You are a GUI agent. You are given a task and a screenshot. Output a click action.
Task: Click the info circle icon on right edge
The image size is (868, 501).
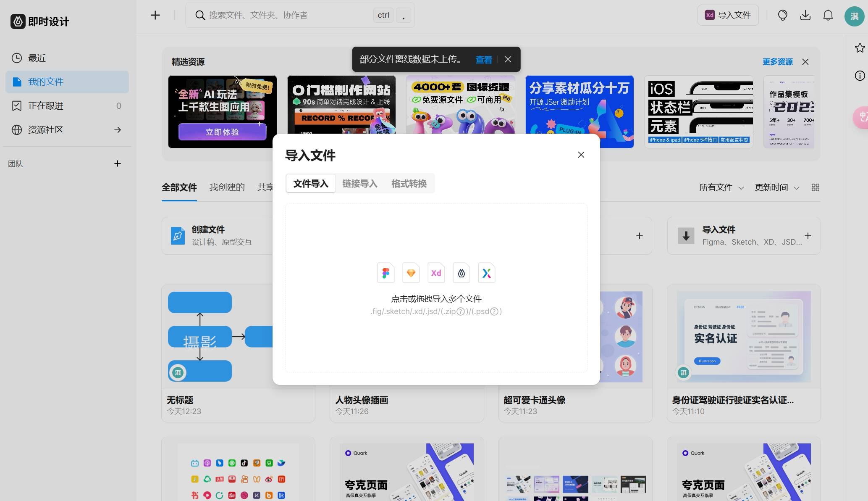tap(860, 76)
